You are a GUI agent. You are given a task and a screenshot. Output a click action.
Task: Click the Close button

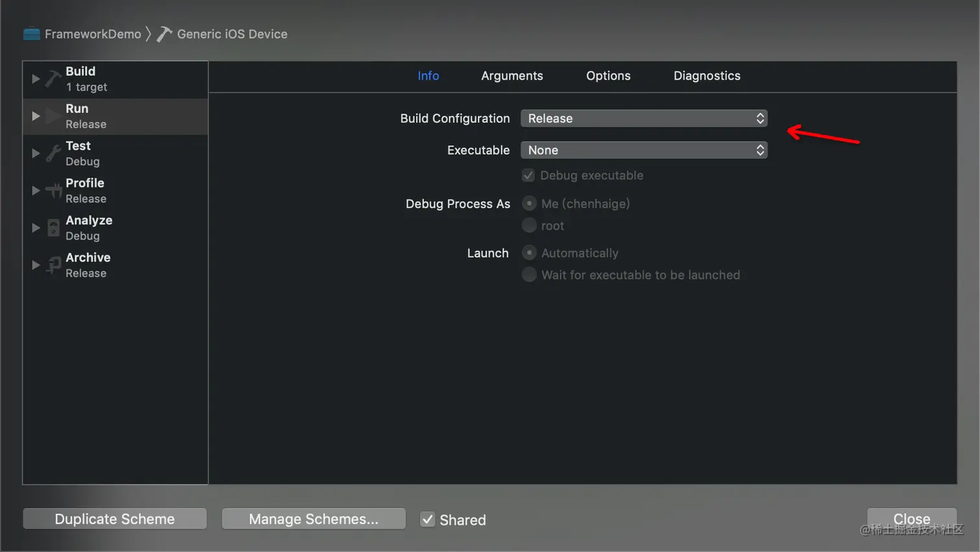pyautogui.click(x=912, y=519)
